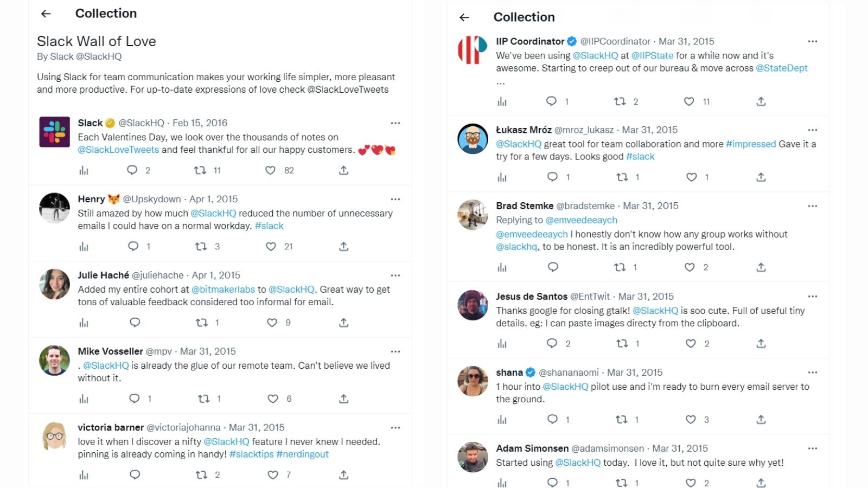868x488 pixels.
Task: Open more options on Łukasz Mróz's tweet
Action: tap(812, 130)
